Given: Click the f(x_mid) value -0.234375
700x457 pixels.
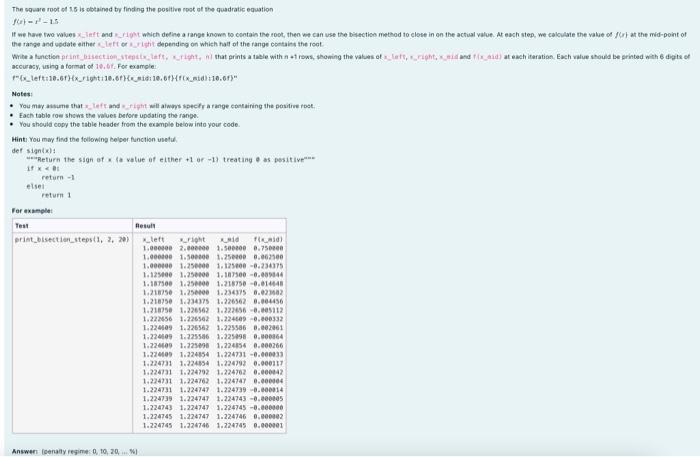Looking at the screenshot, I should pyautogui.click(x=267, y=266).
